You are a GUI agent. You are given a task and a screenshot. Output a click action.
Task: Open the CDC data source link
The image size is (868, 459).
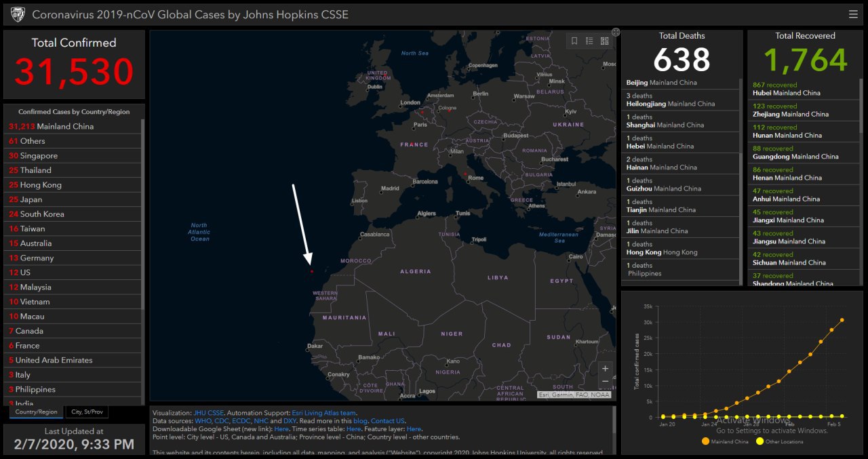[221, 421]
